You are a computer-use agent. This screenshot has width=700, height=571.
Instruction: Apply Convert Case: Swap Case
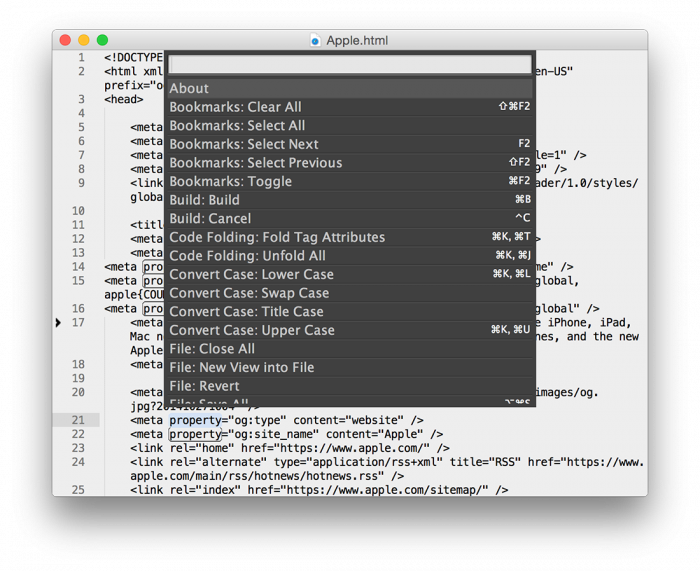click(x=350, y=293)
